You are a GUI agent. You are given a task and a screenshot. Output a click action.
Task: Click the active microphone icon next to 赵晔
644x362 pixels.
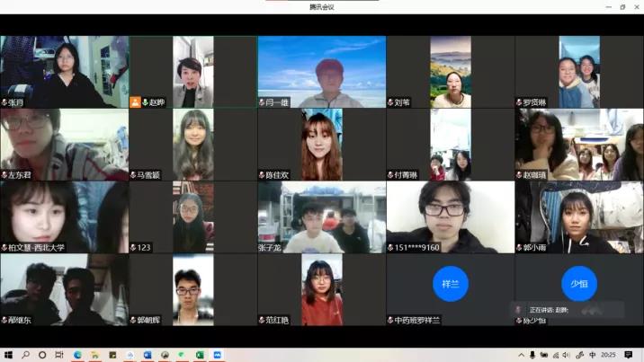pos(145,102)
